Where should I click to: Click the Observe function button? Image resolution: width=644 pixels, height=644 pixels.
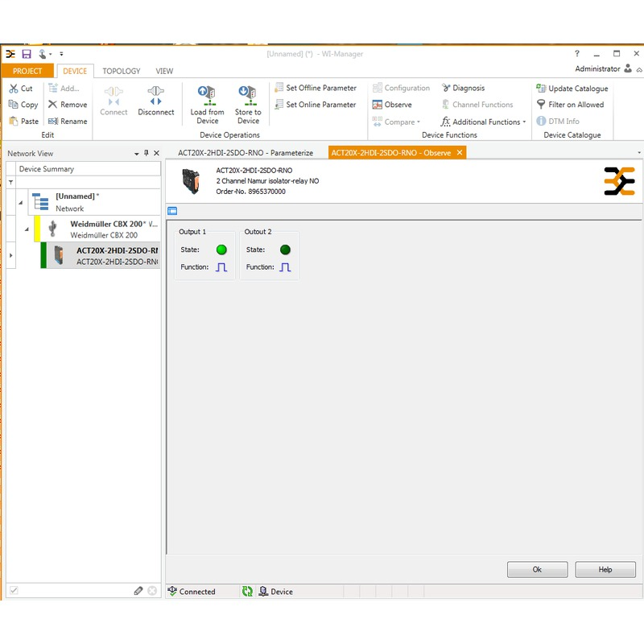click(392, 105)
